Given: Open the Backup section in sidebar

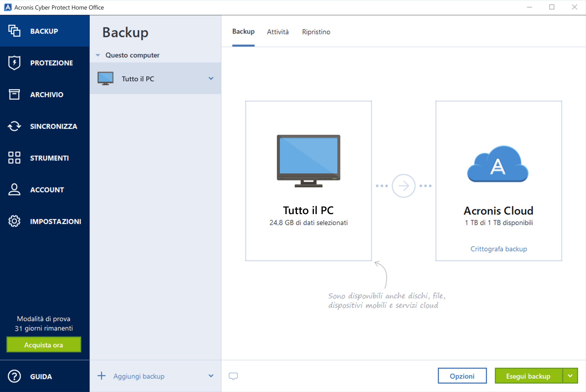Looking at the screenshot, I should tap(44, 31).
